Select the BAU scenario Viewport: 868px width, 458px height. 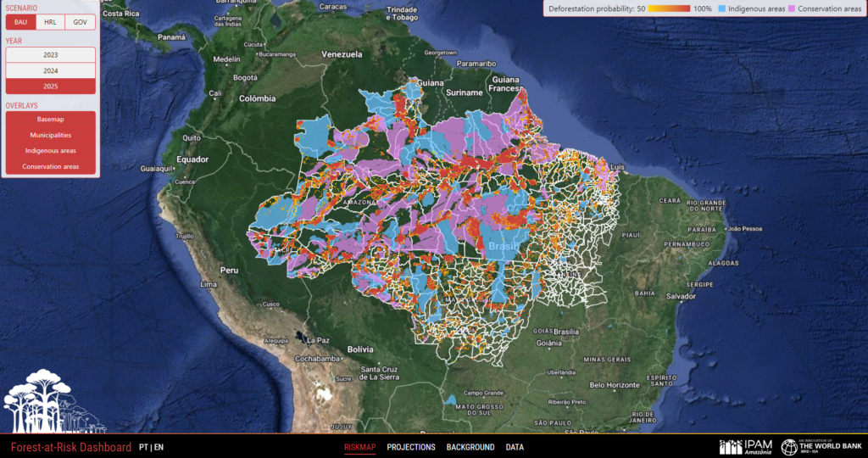[x=21, y=22]
